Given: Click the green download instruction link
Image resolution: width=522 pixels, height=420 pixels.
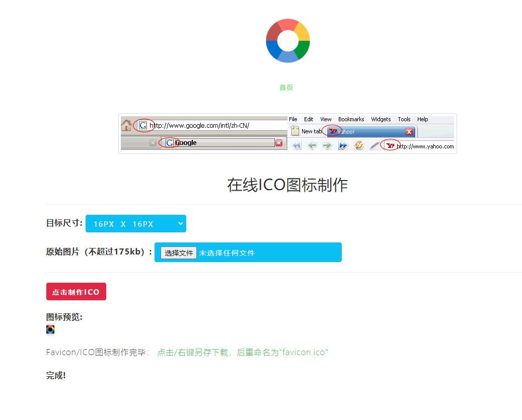Looking at the screenshot, I should click(x=243, y=353).
